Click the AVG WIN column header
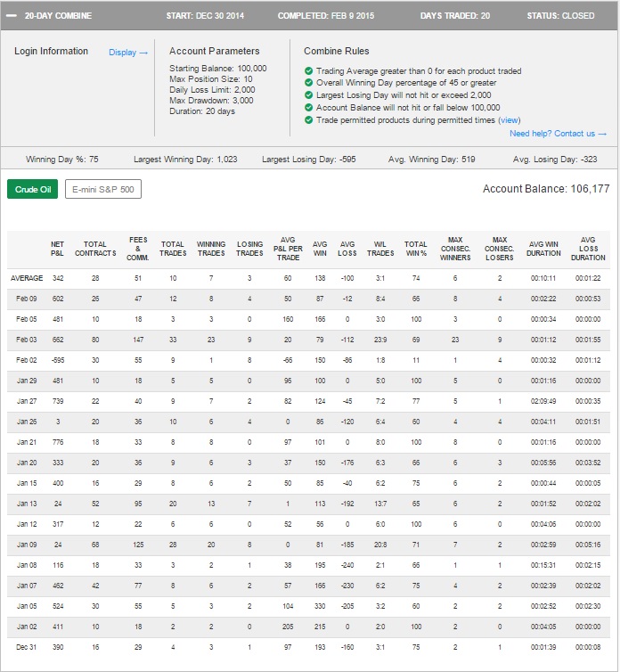 click(x=320, y=249)
